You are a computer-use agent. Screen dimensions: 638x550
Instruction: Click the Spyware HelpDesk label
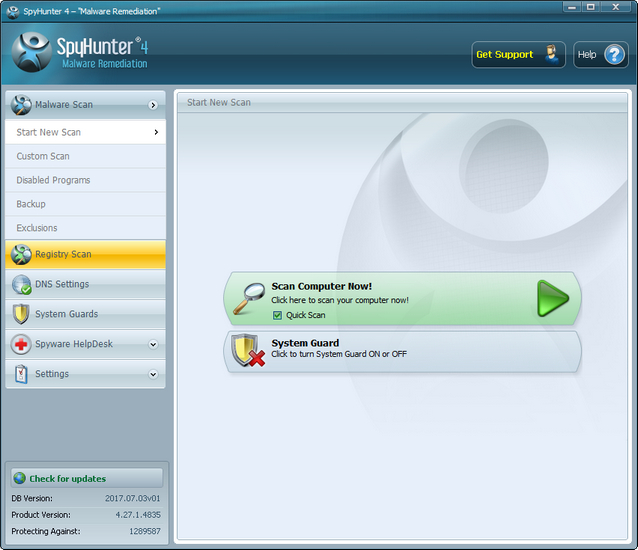click(74, 344)
